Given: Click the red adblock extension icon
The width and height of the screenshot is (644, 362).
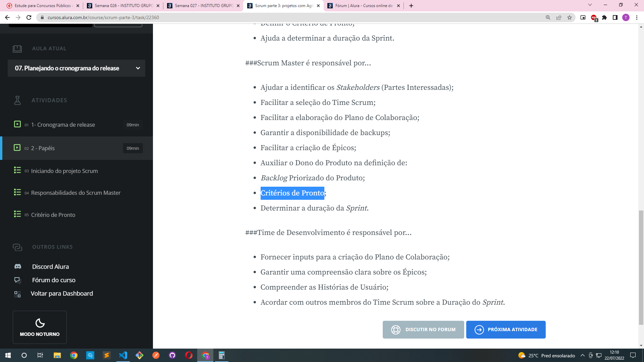Looking at the screenshot, I should click(x=594, y=18).
